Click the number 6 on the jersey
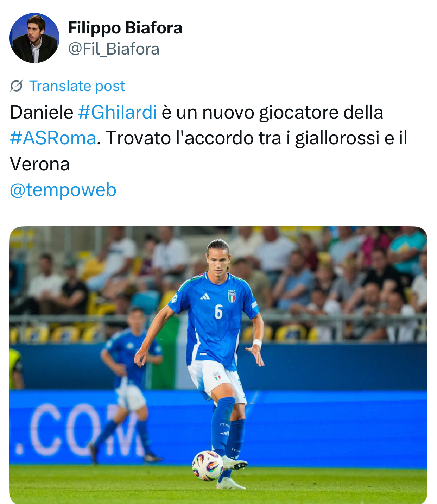The image size is (437, 504). (218, 312)
